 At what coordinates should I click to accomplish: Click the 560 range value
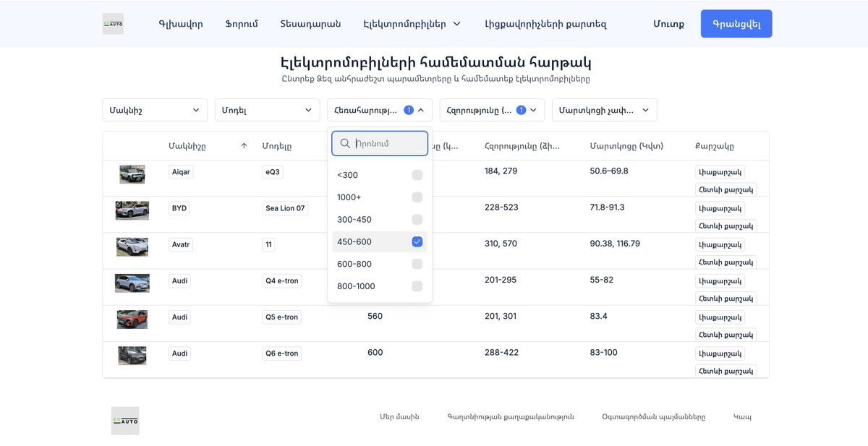pyautogui.click(x=375, y=317)
